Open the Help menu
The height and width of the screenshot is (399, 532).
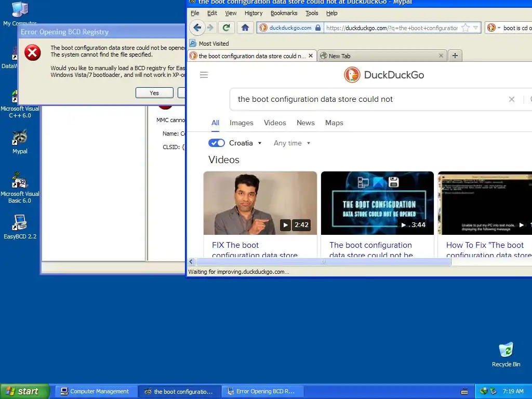(332, 13)
